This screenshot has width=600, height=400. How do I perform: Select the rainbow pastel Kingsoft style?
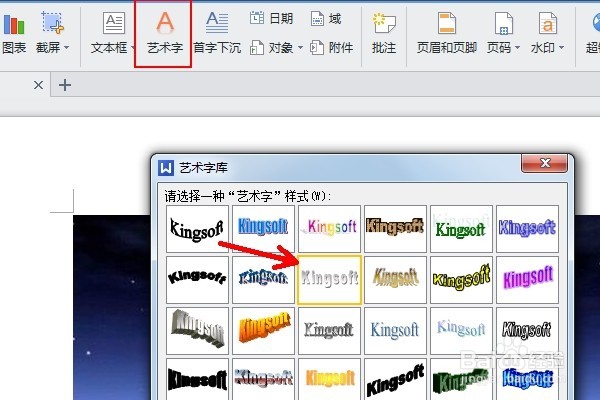click(329, 229)
